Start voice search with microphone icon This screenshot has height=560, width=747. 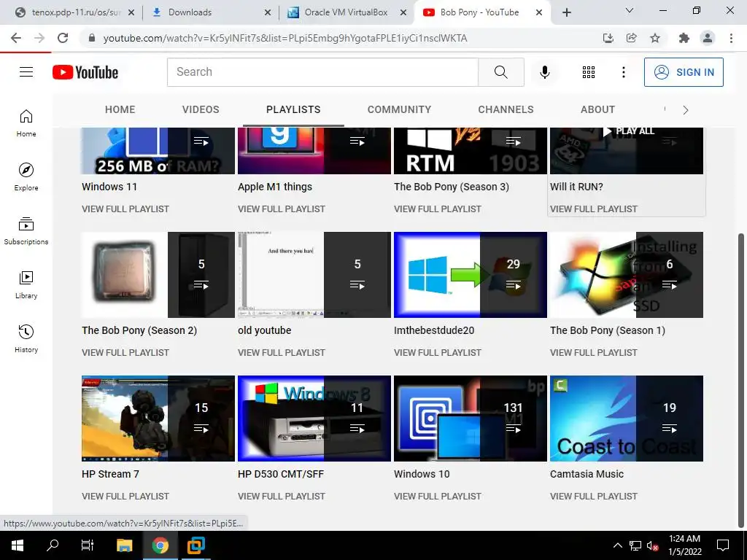pos(544,72)
